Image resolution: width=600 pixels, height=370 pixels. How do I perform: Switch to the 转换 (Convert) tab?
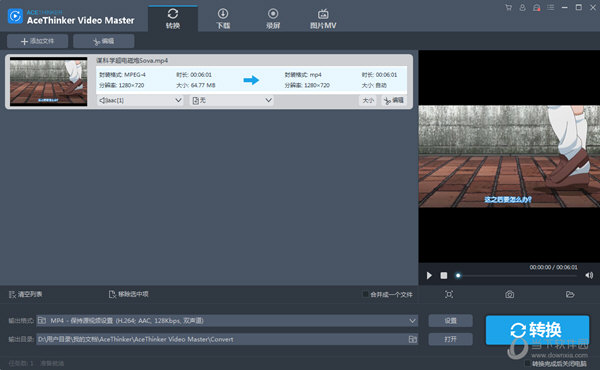pyautogui.click(x=173, y=19)
